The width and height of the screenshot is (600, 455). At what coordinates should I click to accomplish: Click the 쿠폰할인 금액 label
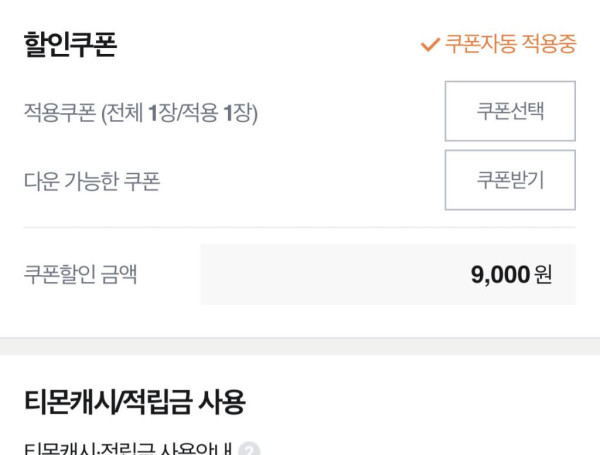point(80,275)
